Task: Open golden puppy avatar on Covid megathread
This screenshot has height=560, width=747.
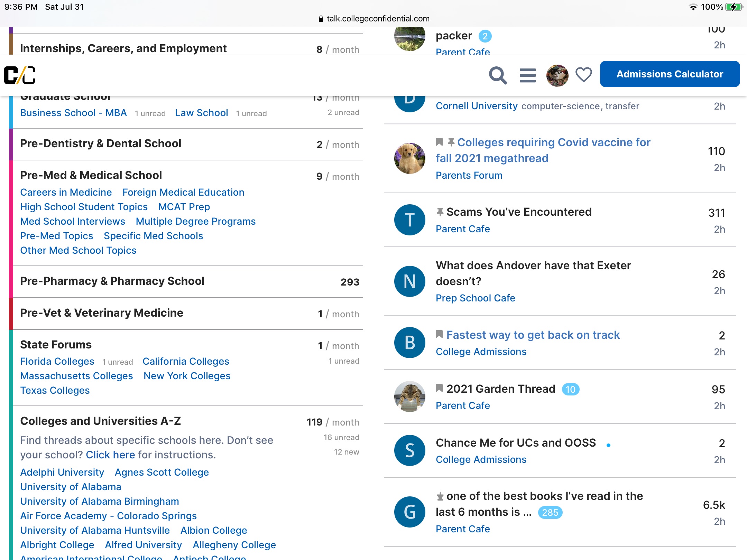Action: coord(409,158)
